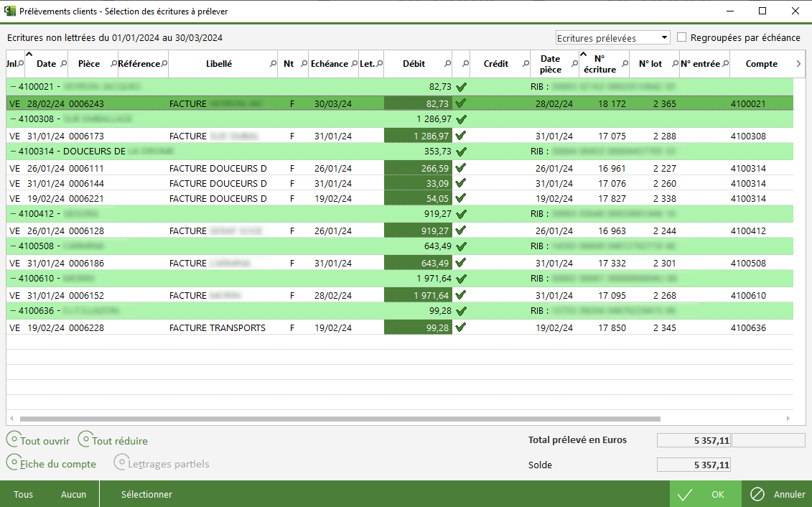Collapse account group 4100610
This screenshot has height=507, width=812.
coord(13,279)
